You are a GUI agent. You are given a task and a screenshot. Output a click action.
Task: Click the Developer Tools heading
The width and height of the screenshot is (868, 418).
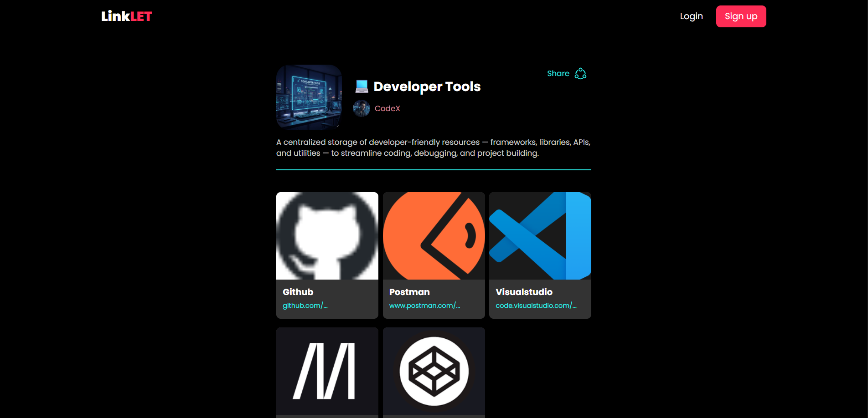click(427, 87)
